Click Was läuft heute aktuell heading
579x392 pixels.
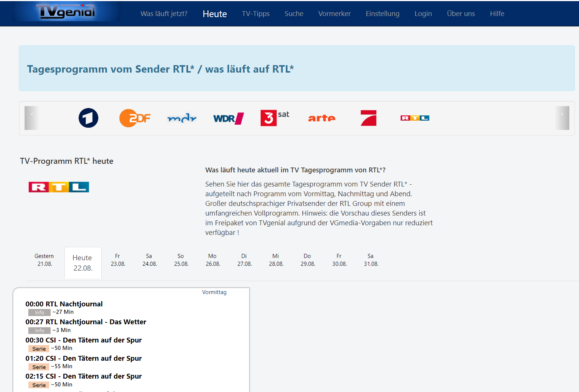[295, 170]
